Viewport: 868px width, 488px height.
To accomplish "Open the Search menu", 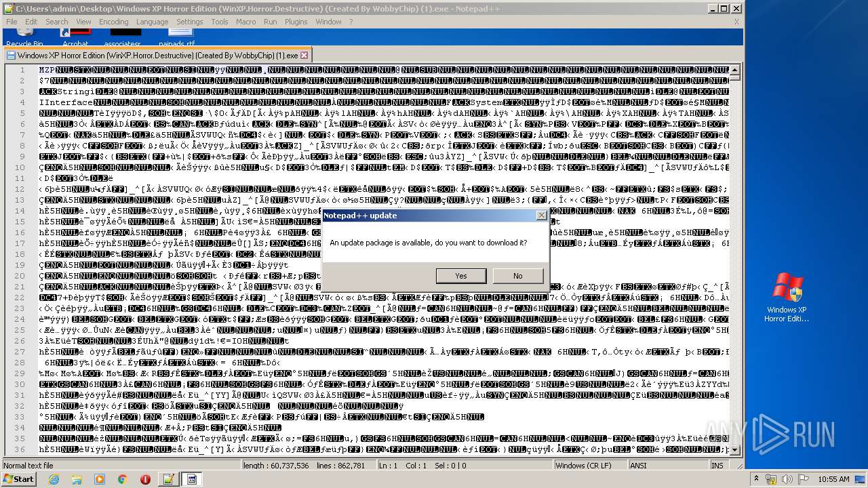I will 57,22.
